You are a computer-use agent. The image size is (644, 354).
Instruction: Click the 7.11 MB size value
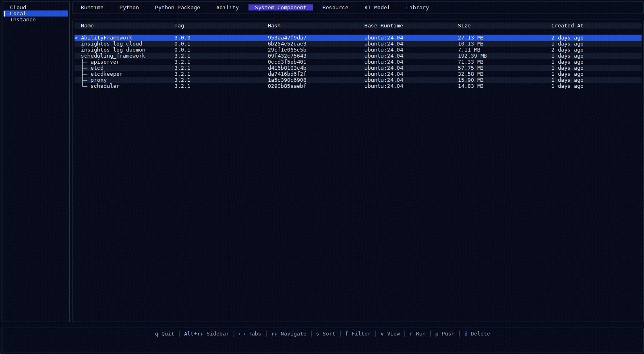point(469,50)
